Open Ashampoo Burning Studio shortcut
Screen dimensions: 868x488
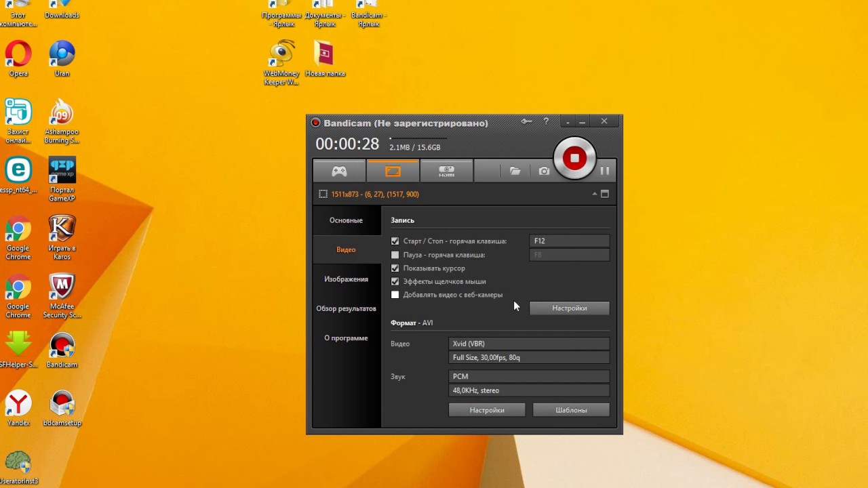coord(62,122)
